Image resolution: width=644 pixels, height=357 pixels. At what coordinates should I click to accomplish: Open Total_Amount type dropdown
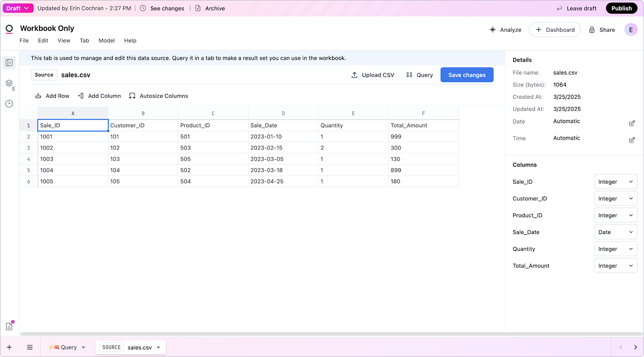coord(615,266)
